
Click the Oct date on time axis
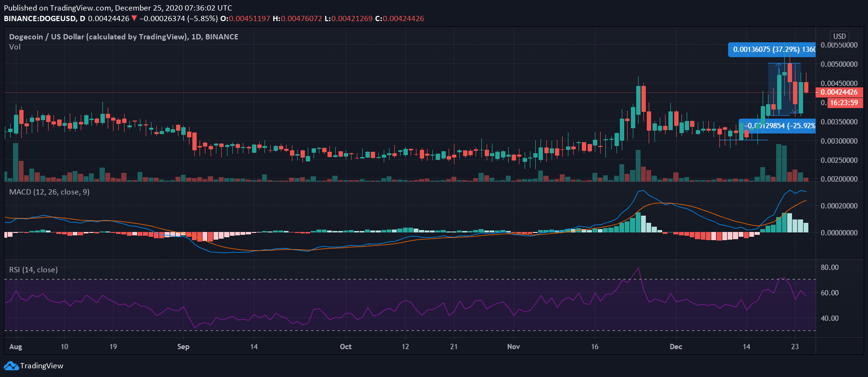(346, 346)
